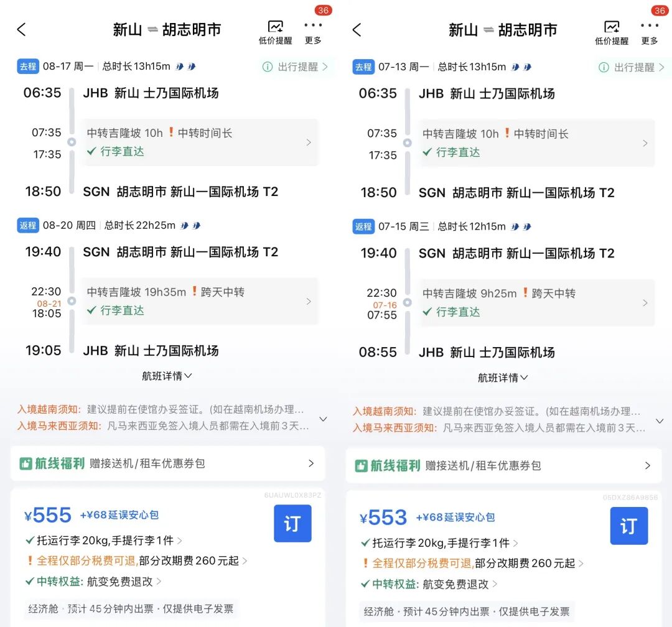Click the green gift icon beside 航线福利
Viewport: 672px width, 627px height.
pyautogui.click(x=25, y=463)
